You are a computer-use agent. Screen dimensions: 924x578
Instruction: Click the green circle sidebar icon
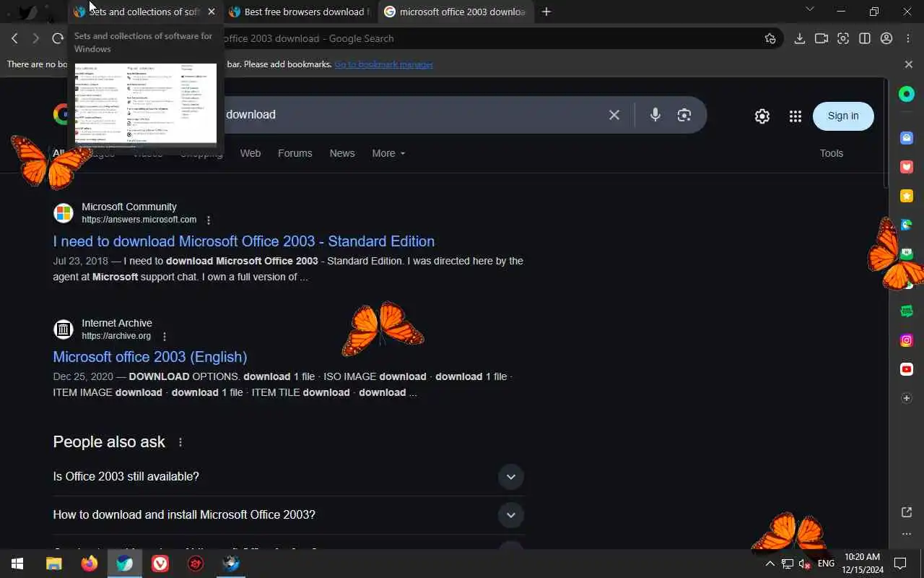coord(907,94)
